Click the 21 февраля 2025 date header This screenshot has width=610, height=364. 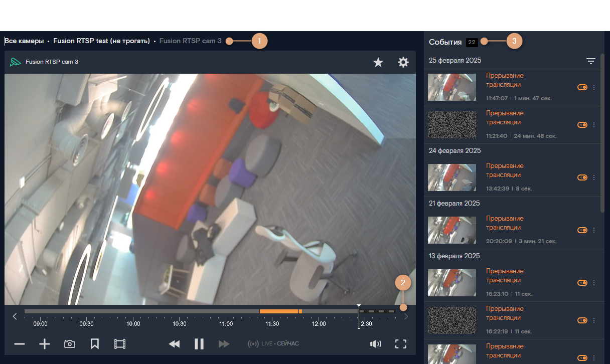click(454, 203)
